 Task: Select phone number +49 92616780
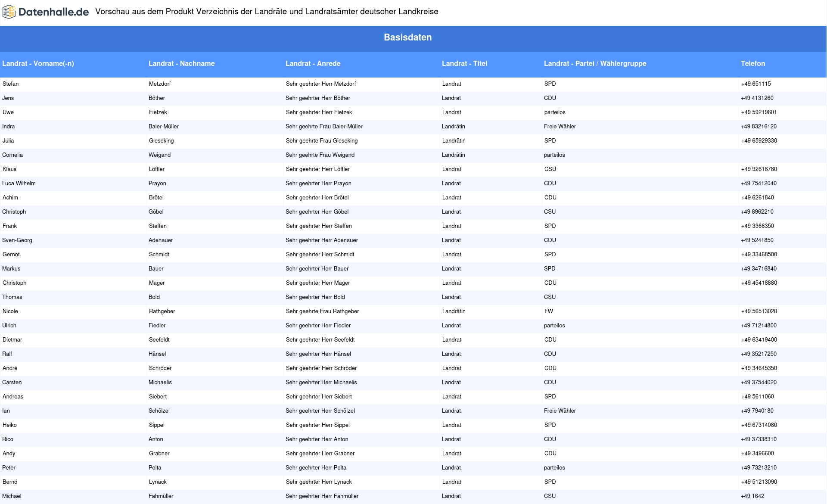759,169
